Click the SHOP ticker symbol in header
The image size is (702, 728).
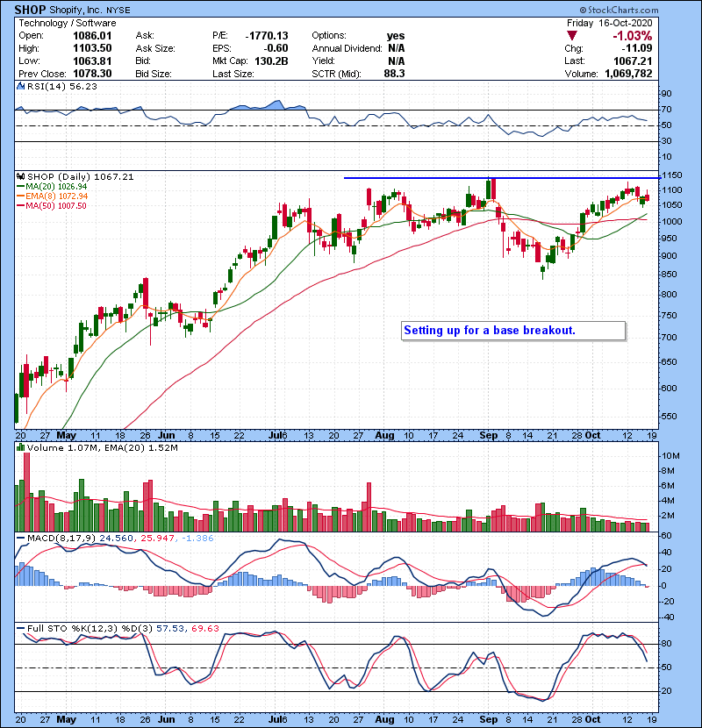[32, 10]
